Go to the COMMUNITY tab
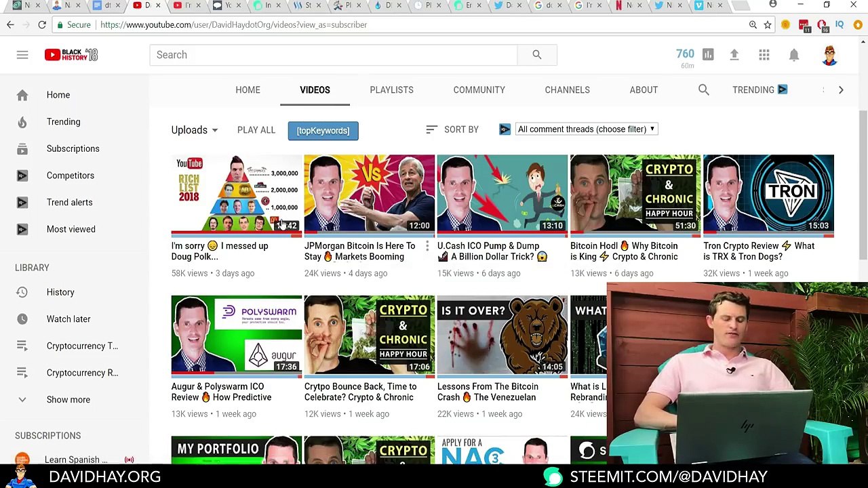This screenshot has width=868, height=488. pos(479,90)
